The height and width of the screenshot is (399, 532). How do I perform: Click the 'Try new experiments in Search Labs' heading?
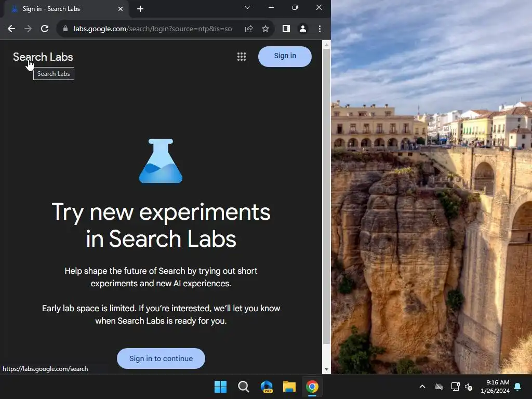point(161,225)
